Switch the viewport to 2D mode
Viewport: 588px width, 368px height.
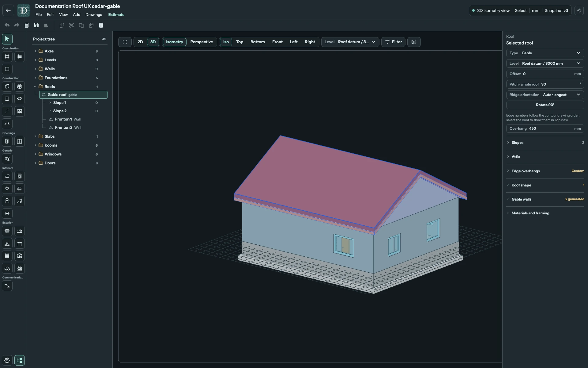pyautogui.click(x=140, y=42)
